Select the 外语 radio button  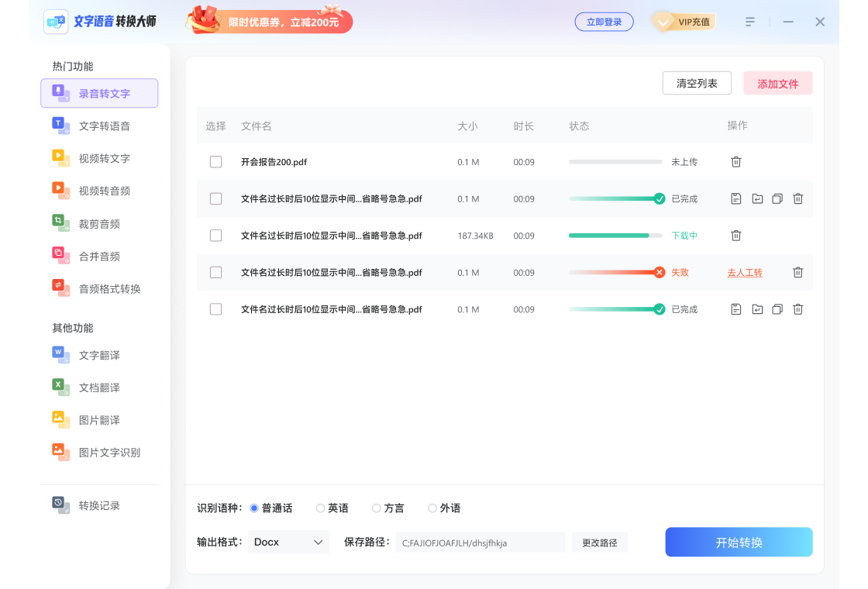click(432, 508)
